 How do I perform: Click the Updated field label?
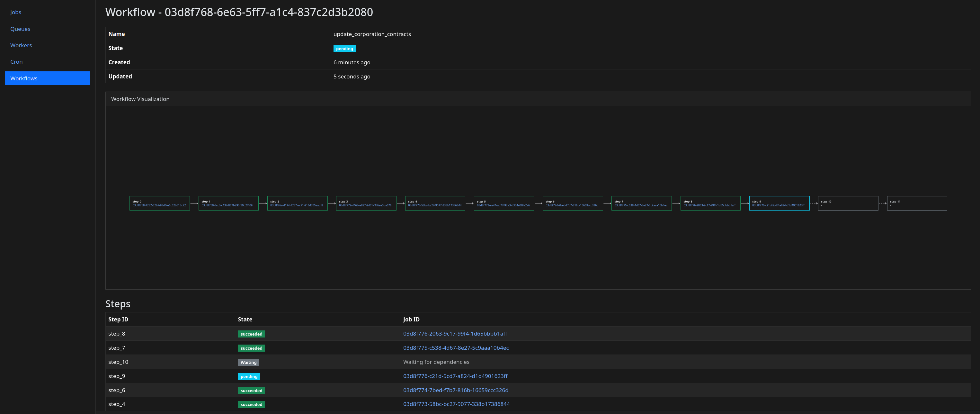pyautogui.click(x=120, y=76)
